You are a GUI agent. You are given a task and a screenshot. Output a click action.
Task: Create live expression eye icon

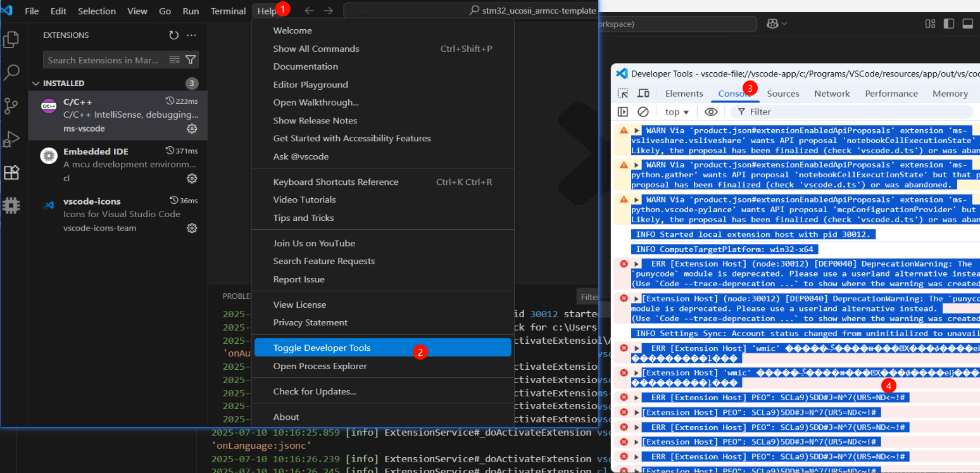(711, 111)
